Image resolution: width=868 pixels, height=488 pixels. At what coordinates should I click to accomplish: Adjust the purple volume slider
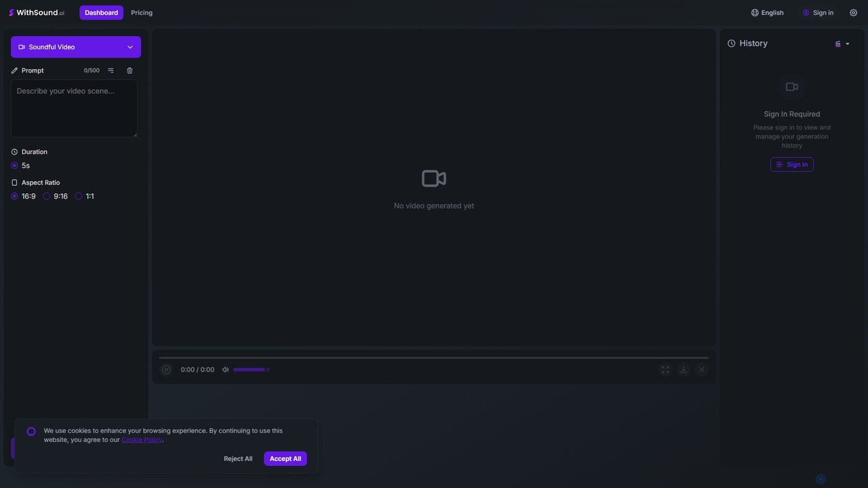[x=252, y=369]
